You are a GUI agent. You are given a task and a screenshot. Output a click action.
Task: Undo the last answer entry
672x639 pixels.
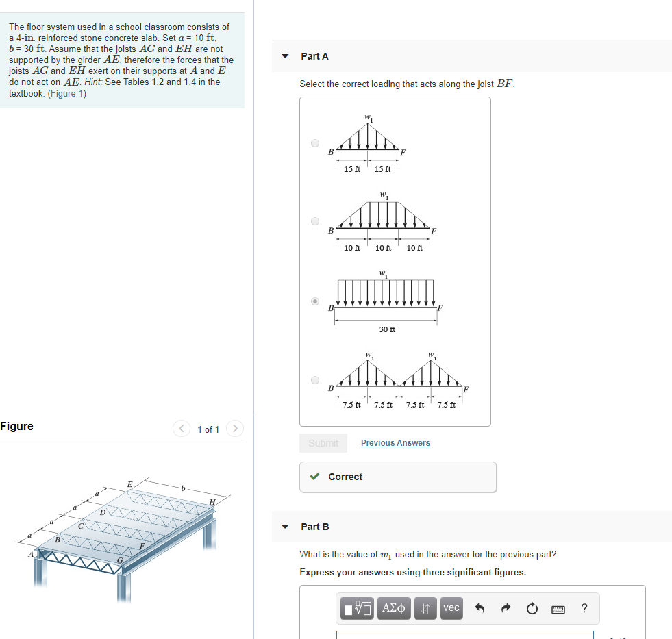[x=480, y=608]
